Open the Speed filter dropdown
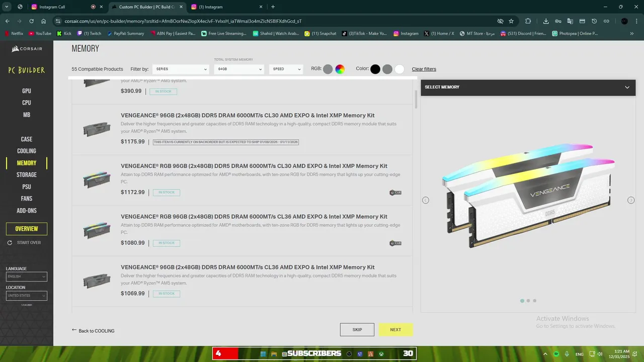 pyautogui.click(x=286, y=69)
